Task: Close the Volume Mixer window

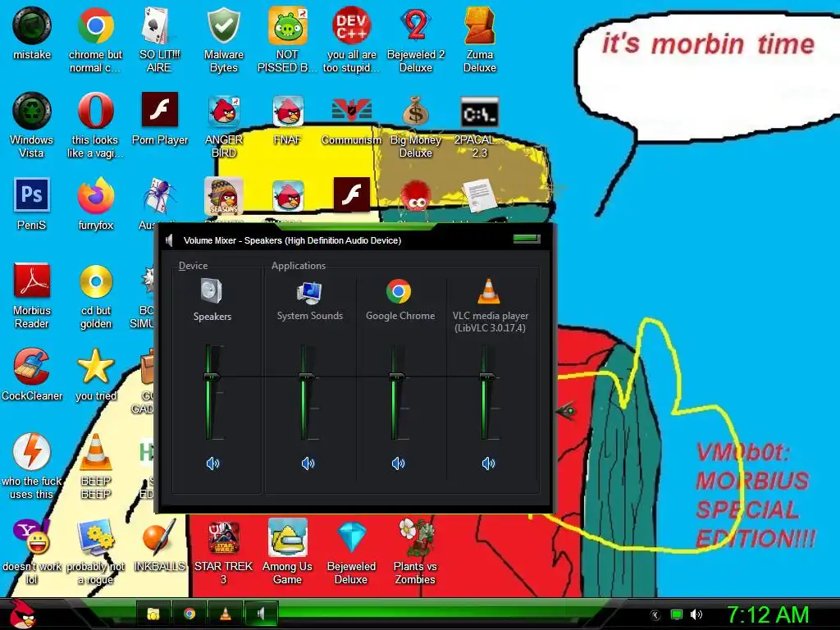Action: coord(527,239)
